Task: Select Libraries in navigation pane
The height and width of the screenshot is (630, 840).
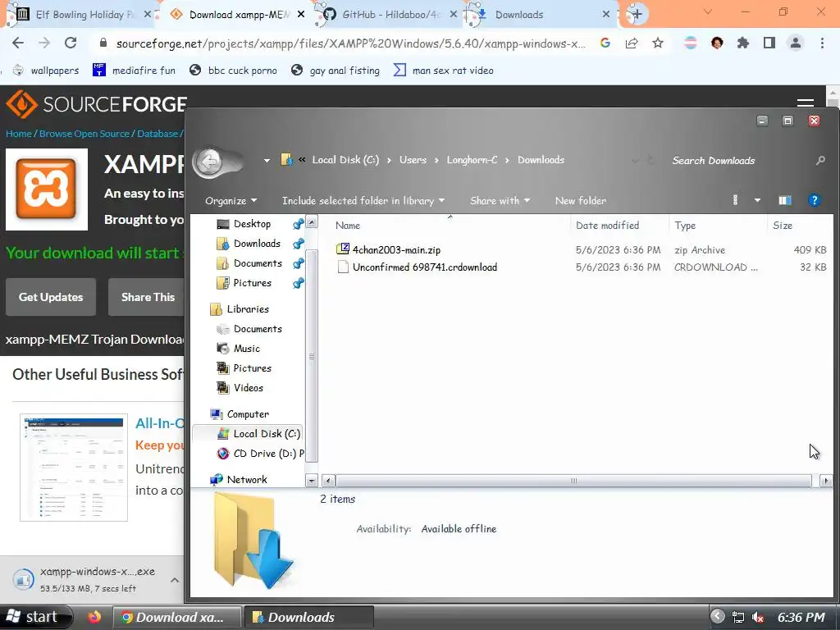Action: click(248, 309)
